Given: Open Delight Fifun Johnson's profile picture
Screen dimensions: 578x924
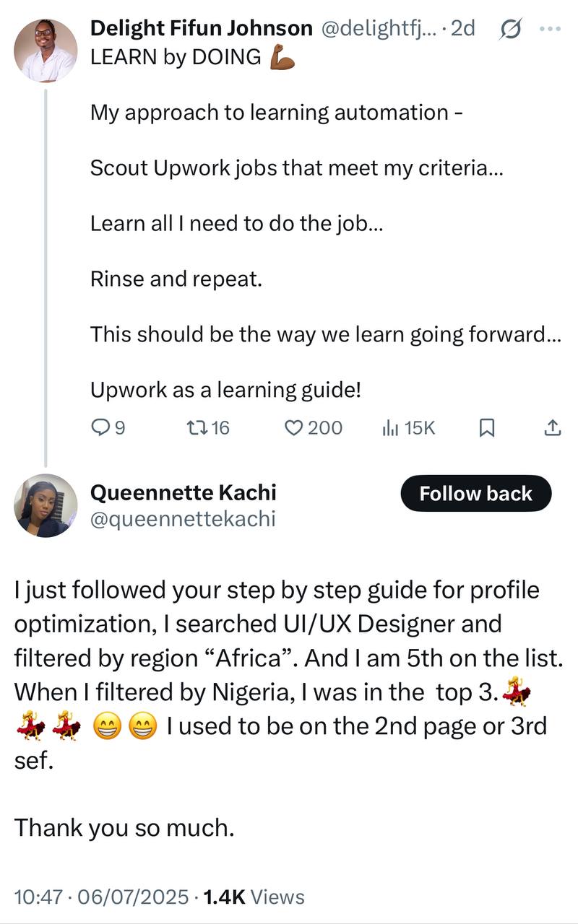Looking at the screenshot, I should click(46, 51).
